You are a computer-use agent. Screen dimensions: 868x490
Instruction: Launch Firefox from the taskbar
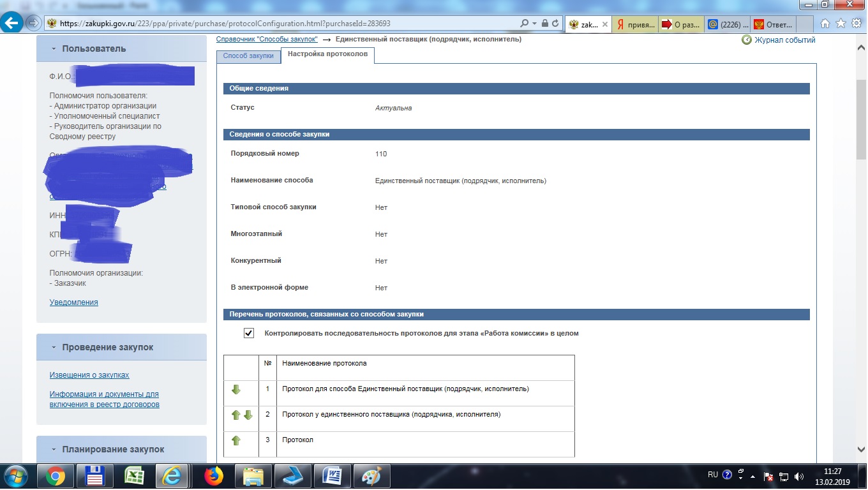(x=214, y=476)
